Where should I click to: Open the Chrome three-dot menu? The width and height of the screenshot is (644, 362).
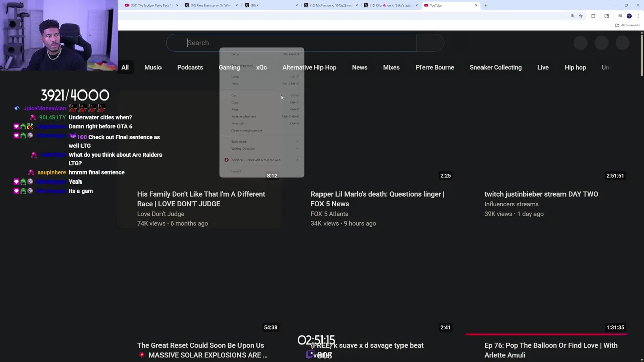[x=638, y=16]
